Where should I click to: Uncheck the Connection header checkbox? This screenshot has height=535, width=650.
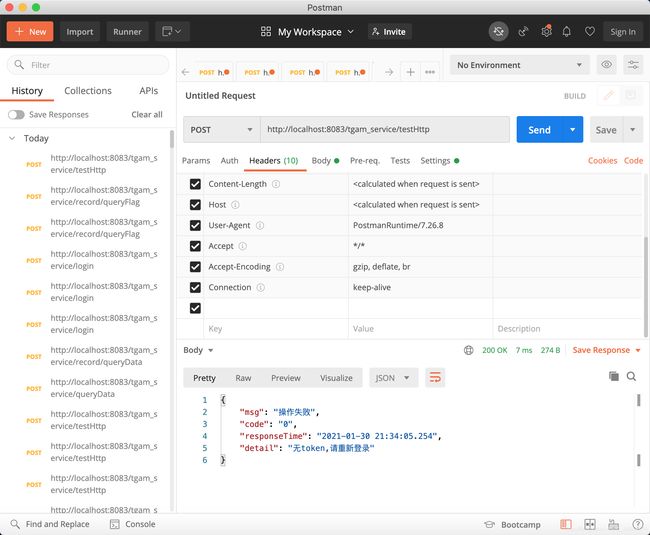(x=195, y=288)
